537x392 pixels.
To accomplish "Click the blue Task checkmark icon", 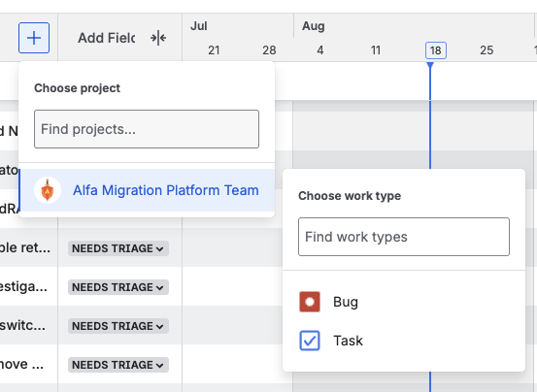I will (x=310, y=341).
